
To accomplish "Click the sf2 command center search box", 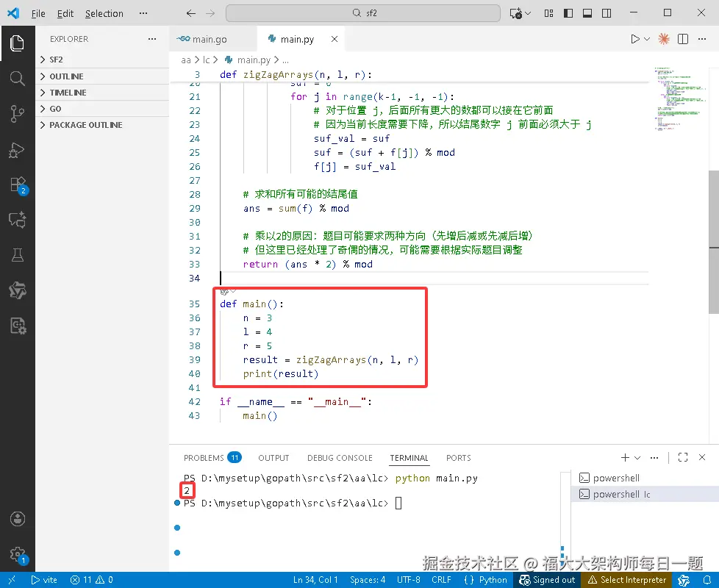I will click(x=362, y=13).
